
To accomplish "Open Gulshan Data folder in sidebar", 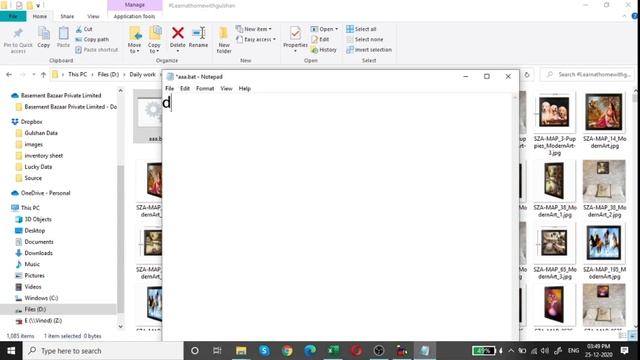I will point(41,133).
